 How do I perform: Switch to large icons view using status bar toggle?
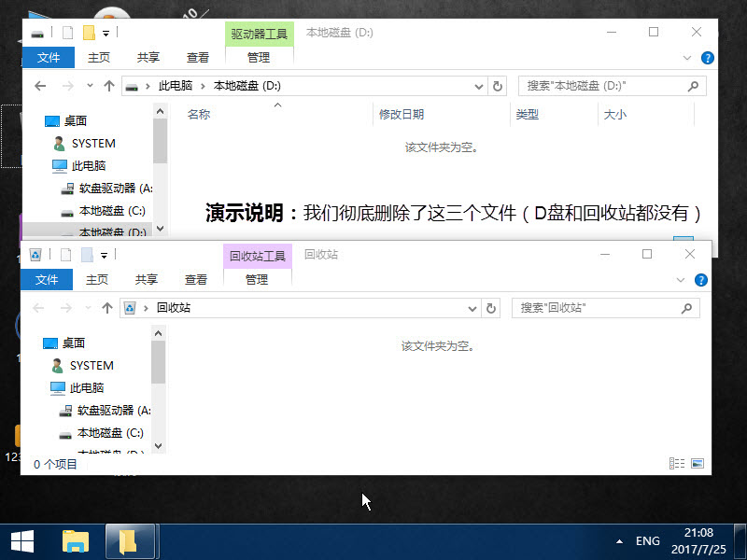(698, 464)
